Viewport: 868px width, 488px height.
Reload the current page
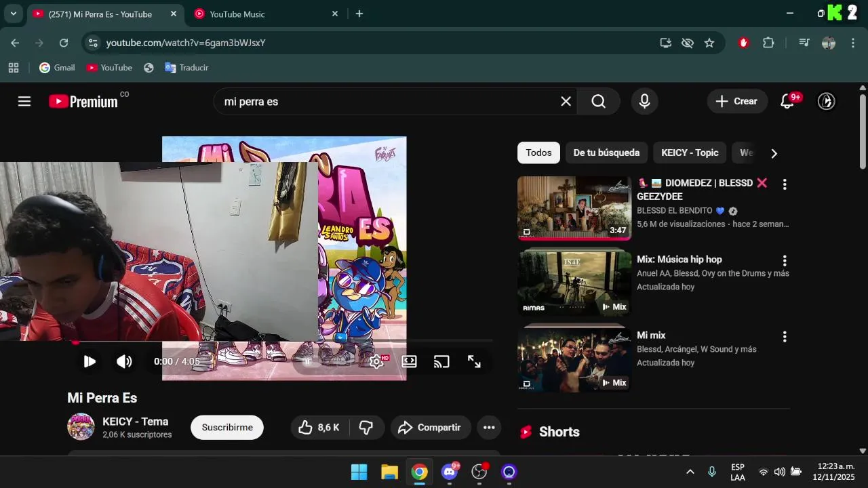[64, 43]
